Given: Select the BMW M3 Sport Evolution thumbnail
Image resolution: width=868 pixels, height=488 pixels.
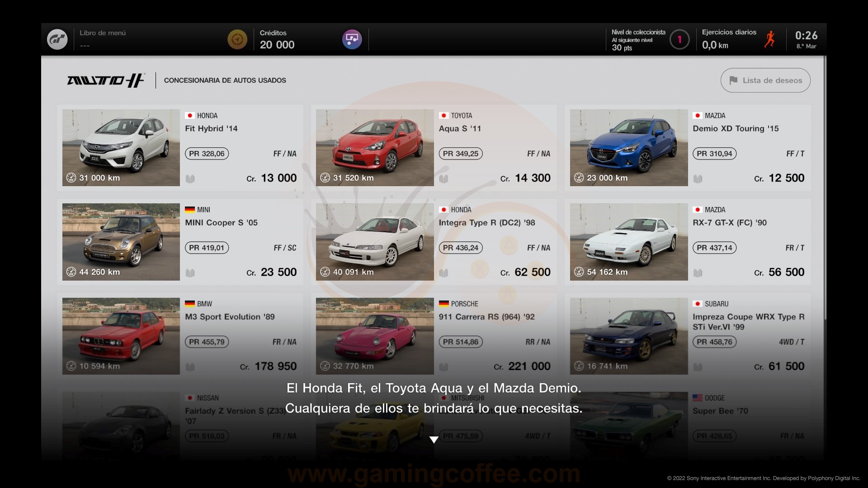Looking at the screenshot, I should 121,336.
